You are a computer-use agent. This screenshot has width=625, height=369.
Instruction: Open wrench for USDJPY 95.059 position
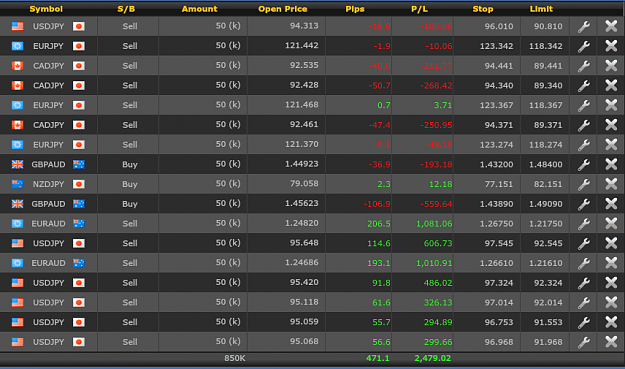pos(584,322)
